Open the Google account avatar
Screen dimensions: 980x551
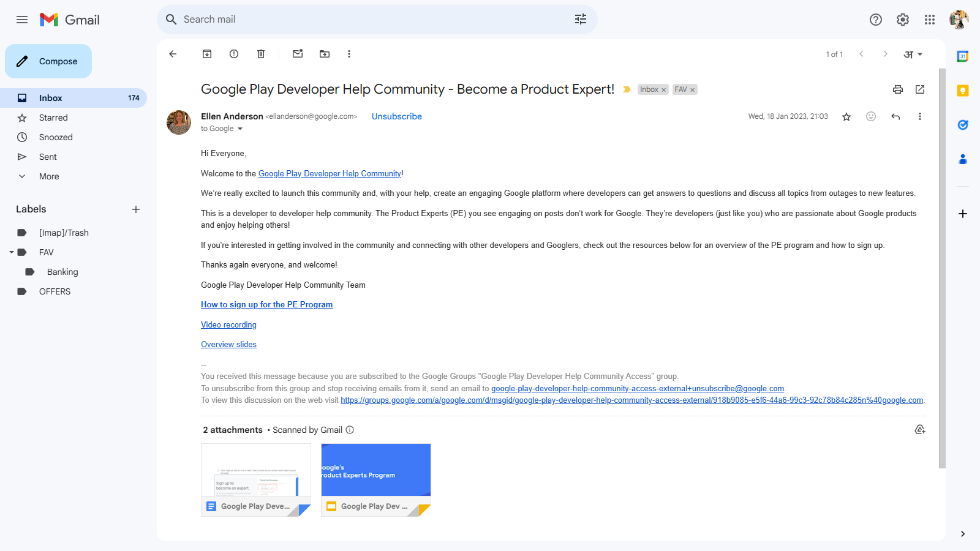959,20
